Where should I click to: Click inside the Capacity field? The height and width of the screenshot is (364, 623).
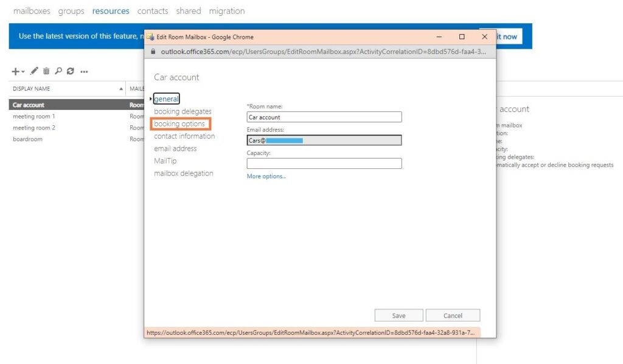pos(323,163)
